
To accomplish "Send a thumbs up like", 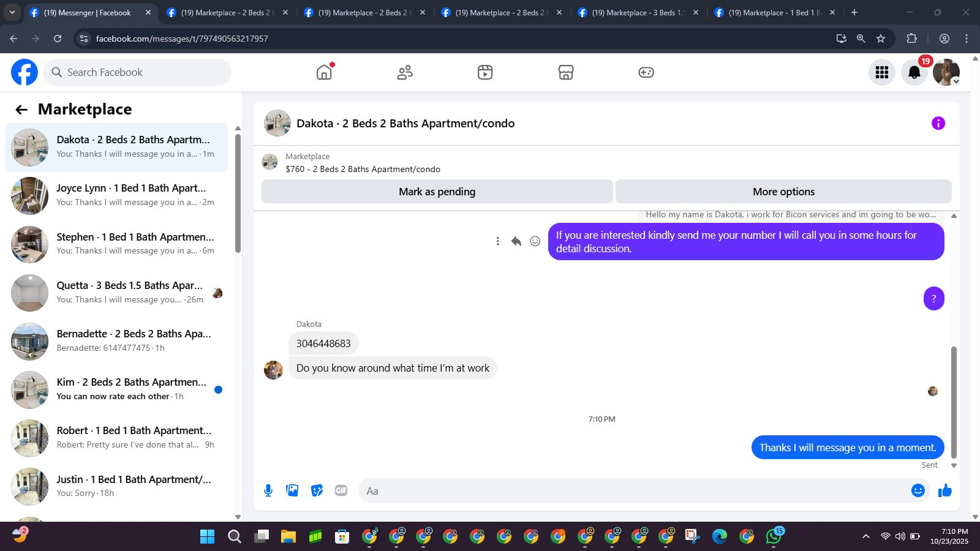I will [945, 490].
